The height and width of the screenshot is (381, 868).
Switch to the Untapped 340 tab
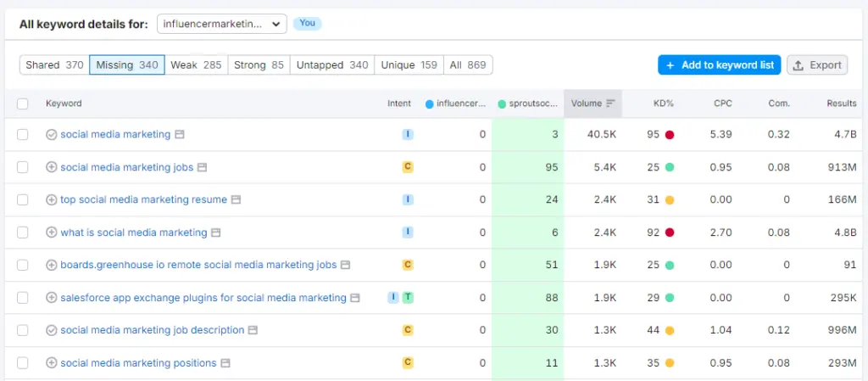pos(332,65)
